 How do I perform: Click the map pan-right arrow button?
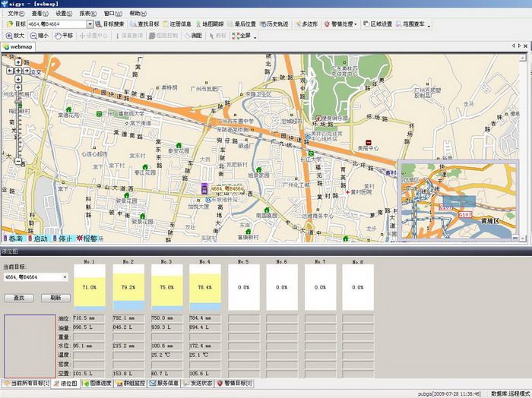click(26, 71)
